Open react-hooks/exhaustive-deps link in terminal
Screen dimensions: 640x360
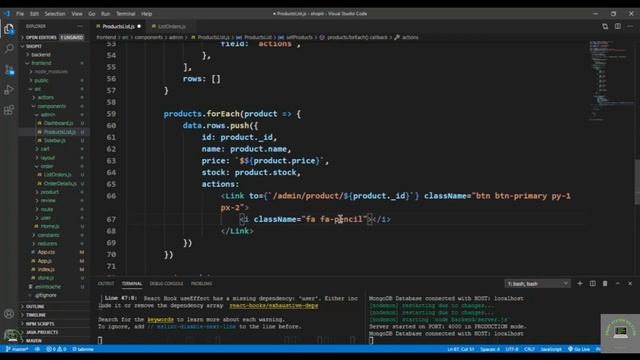click(x=273, y=306)
